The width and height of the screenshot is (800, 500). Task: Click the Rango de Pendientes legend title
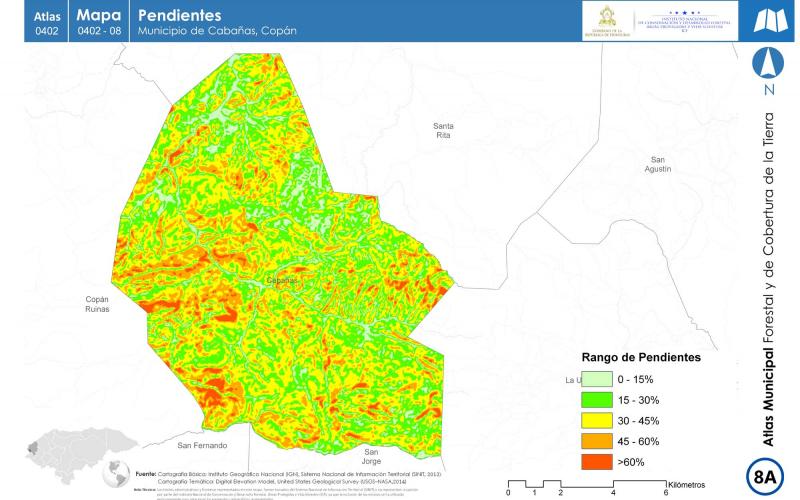(641, 357)
